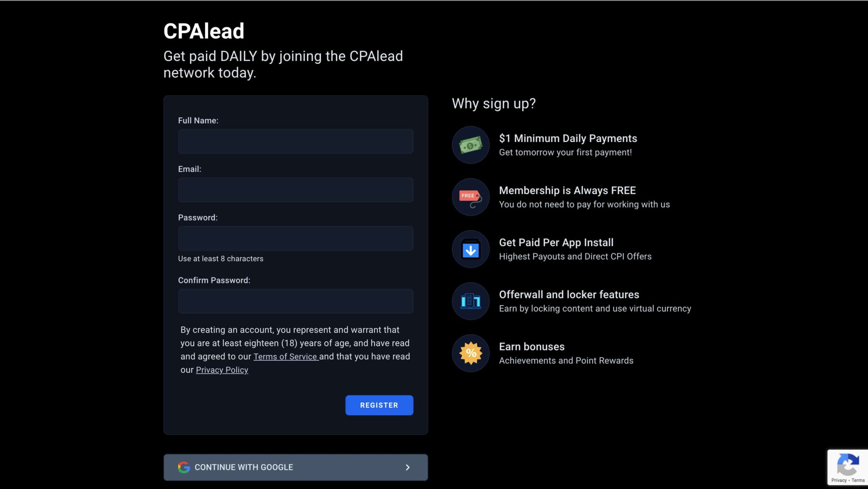Click the Why sign up heading
The height and width of the screenshot is (489, 868).
coord(493,103)
